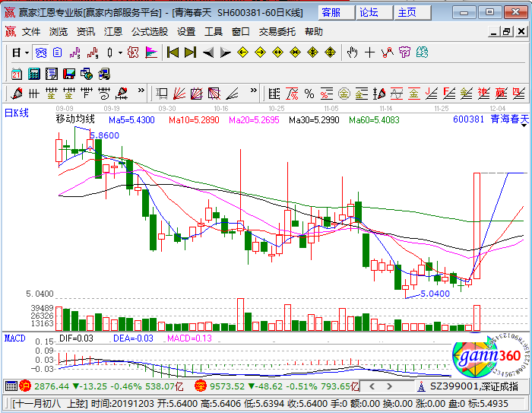The image size is (532, 413).
Task: Select the purple step-chart 3 icon
Action: tap(74, 52)
